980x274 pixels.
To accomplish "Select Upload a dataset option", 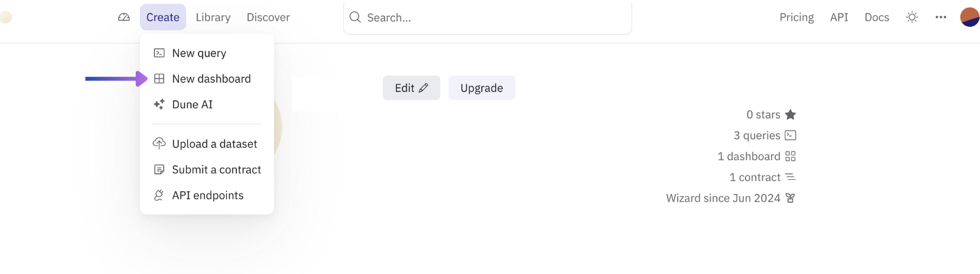I will tap(214, 144).
